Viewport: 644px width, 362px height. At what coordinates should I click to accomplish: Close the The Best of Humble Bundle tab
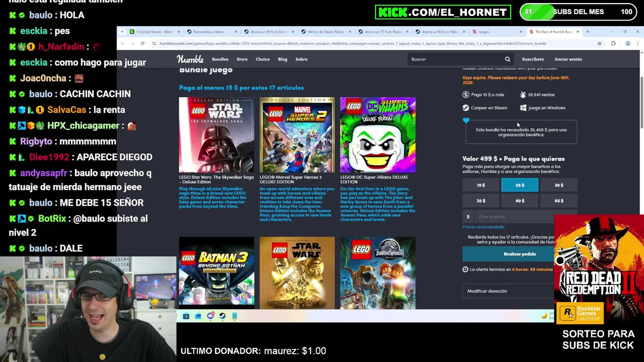click(578, 32)
